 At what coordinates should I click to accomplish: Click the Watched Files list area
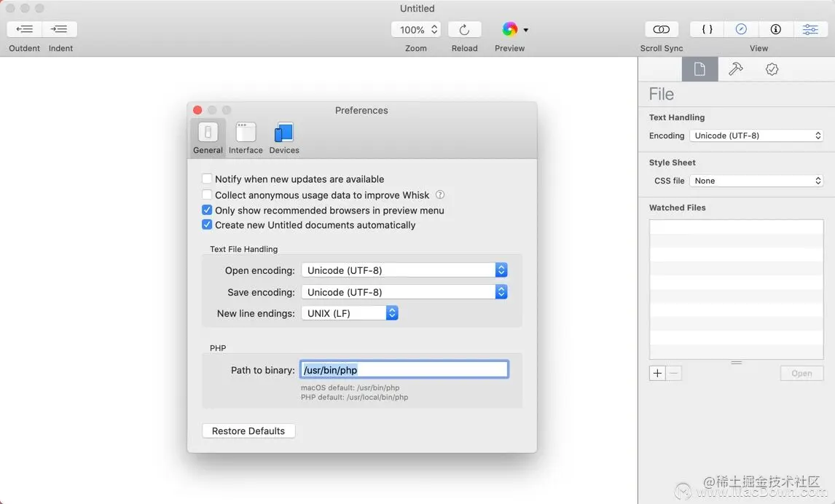(x=736, y=290)
